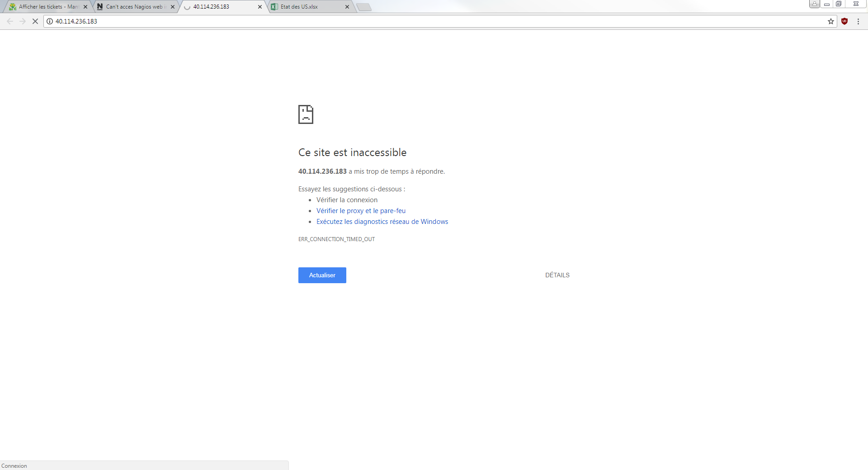Click the user profile icon in title bar

tap(814, 4)
